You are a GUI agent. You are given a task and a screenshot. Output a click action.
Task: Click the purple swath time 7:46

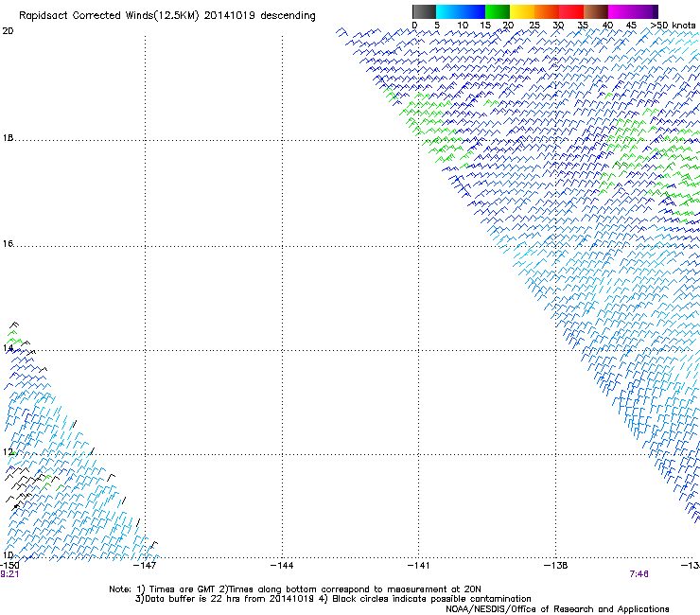coord(639,574)
